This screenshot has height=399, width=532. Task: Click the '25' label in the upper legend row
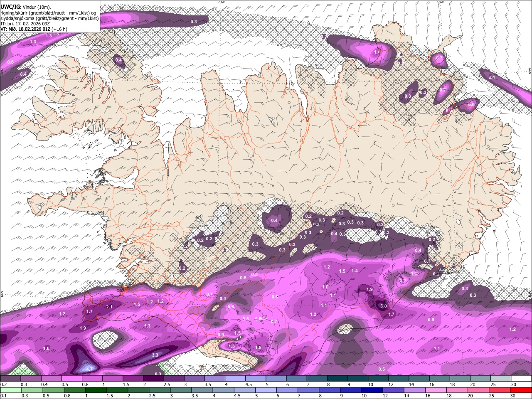[493, 384]
